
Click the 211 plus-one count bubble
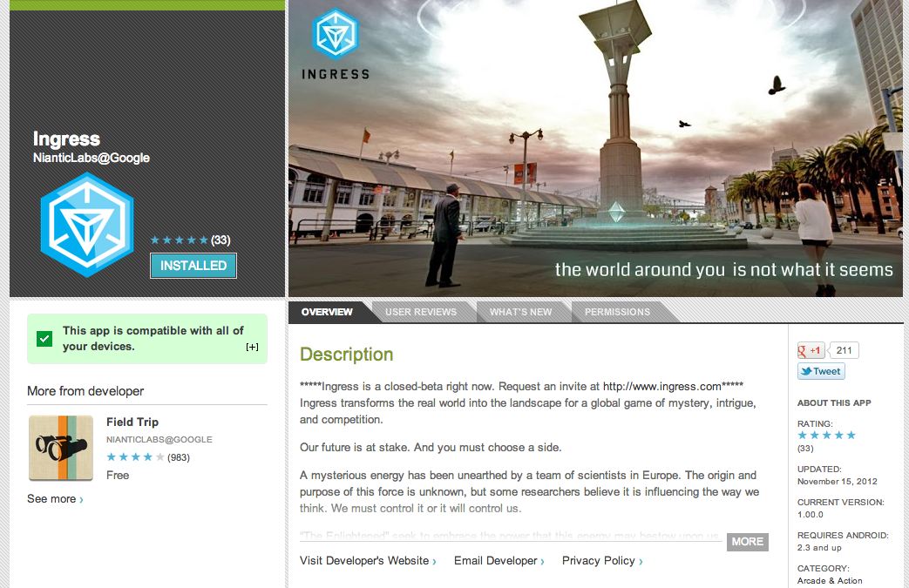[844, 350]
